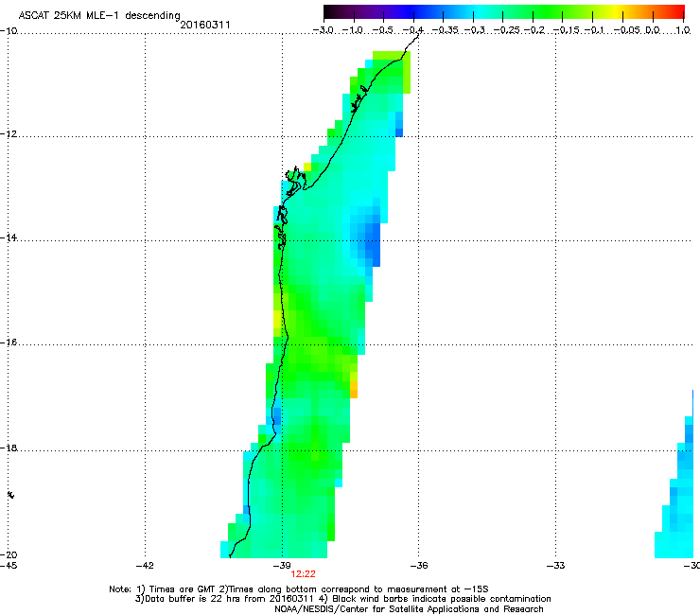The height and width of the screenshot is (615, 700).
Task: Click the -0.3 color scale label
Action: point(475,30)
